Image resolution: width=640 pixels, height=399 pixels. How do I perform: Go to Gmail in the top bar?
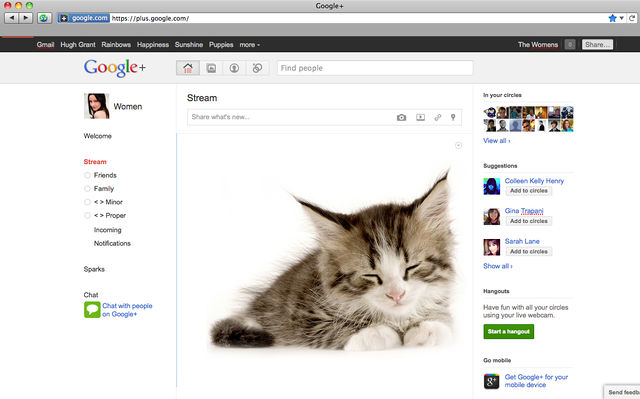click(45, 45)
